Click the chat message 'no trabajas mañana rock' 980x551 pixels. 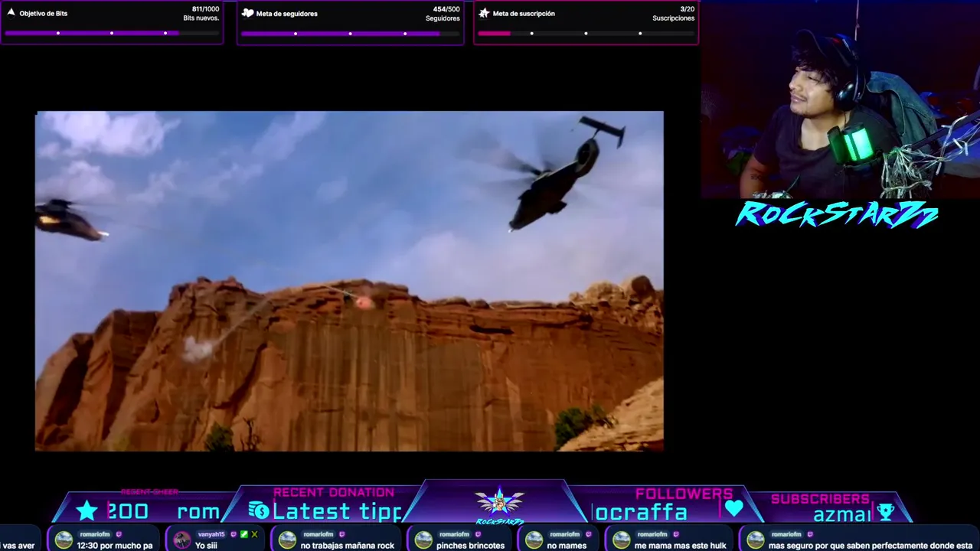(348, 546)
